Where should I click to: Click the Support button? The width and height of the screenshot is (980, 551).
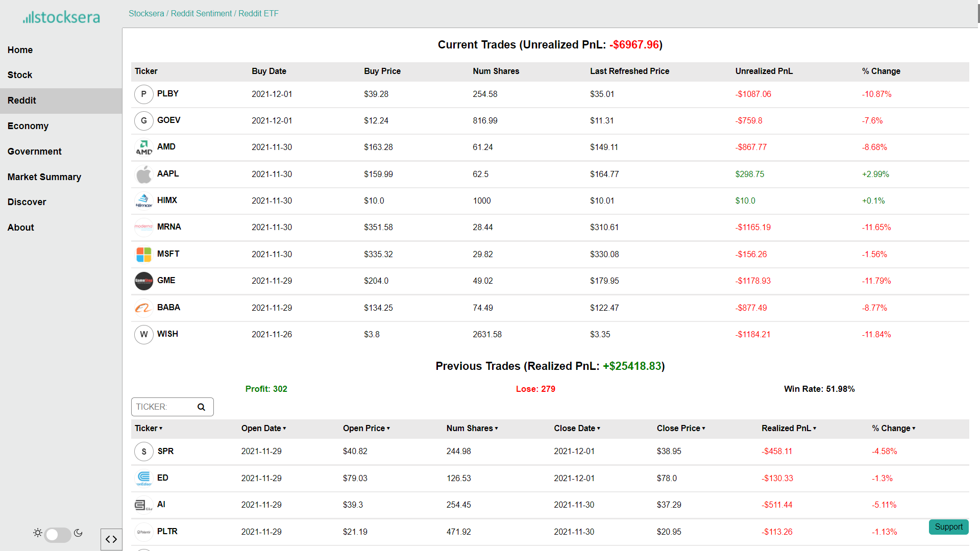(948, 527)
